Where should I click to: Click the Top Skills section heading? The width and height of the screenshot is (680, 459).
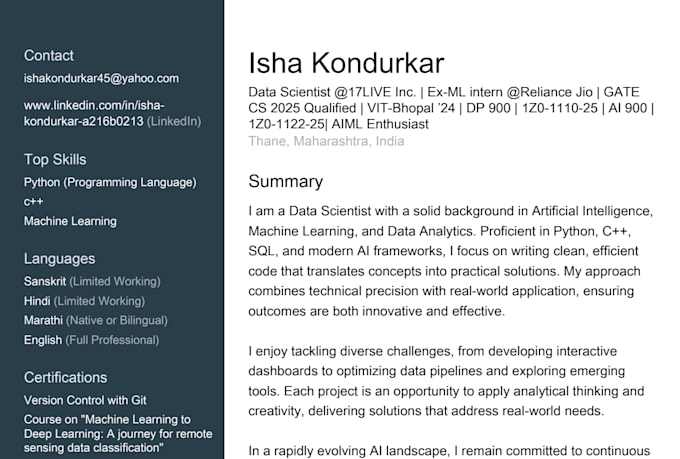click(x=55, y=160)
